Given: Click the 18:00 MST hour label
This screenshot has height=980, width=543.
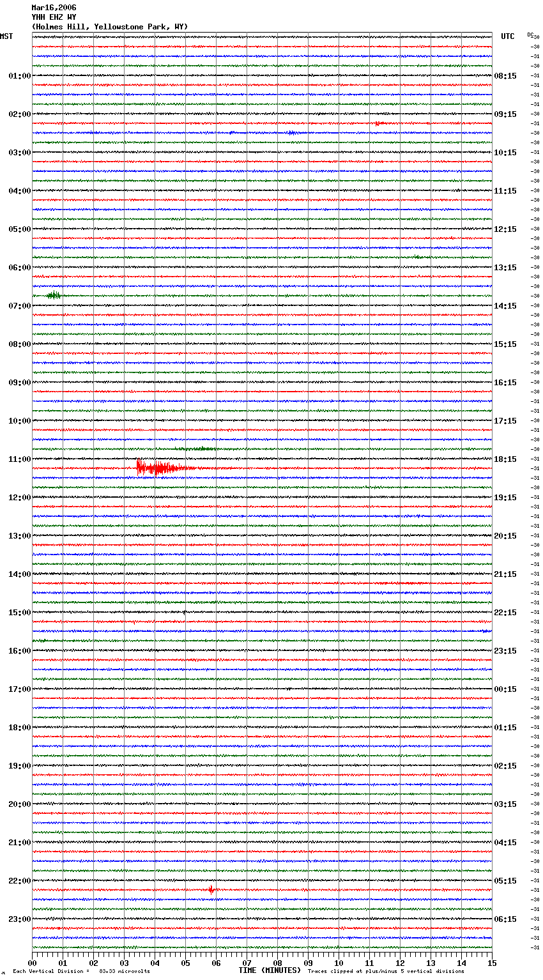Looking at the screenshot, I should (x=20, y=728).
